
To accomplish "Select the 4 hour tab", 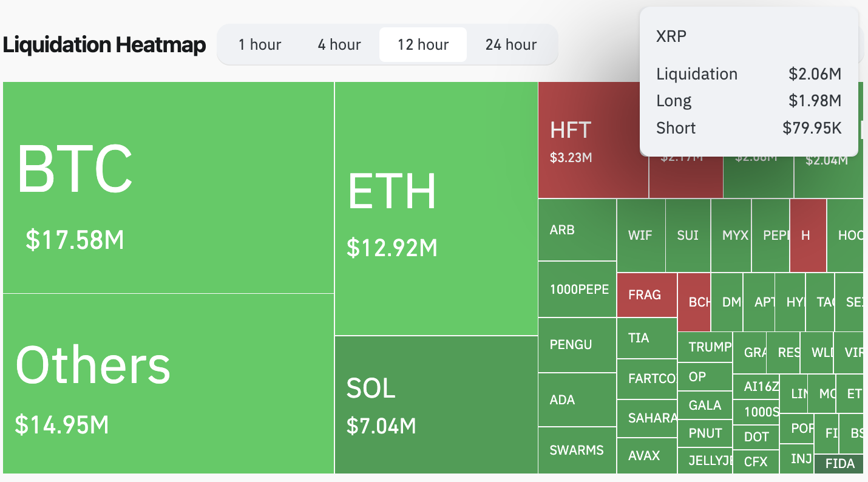I will pyautogui.click(x=339, y=44).
